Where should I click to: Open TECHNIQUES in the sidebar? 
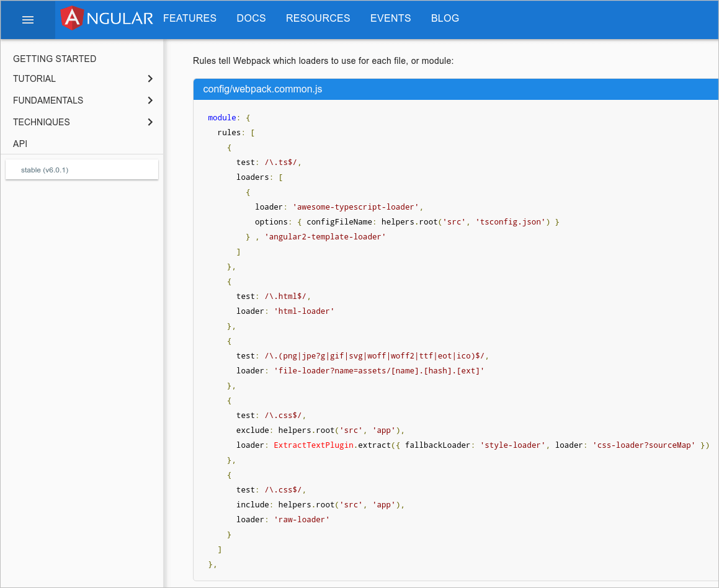pyautogui.click(x=42, y=122)
